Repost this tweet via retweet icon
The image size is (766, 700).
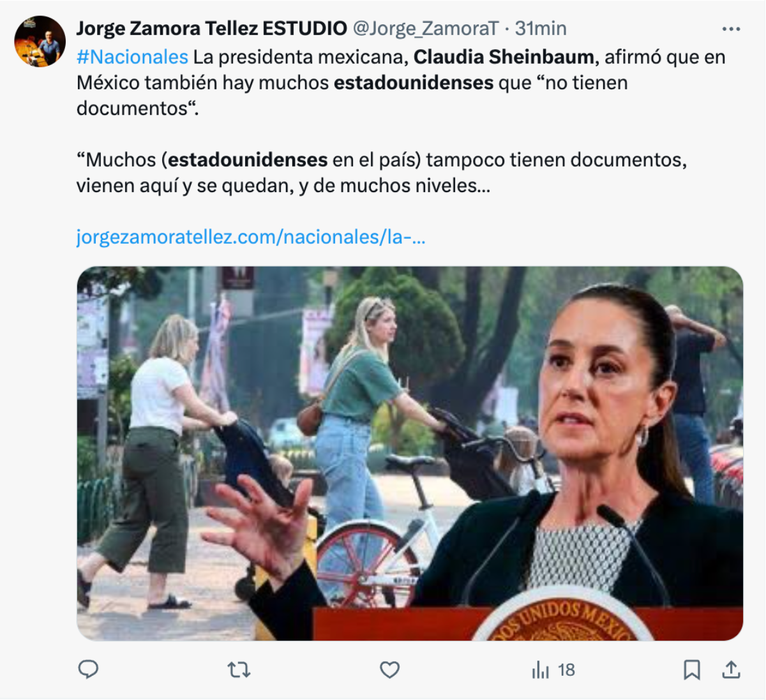tap(239, 669)
